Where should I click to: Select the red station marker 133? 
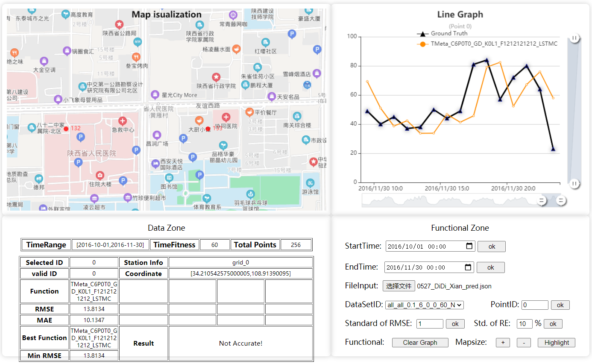point(208,129)
